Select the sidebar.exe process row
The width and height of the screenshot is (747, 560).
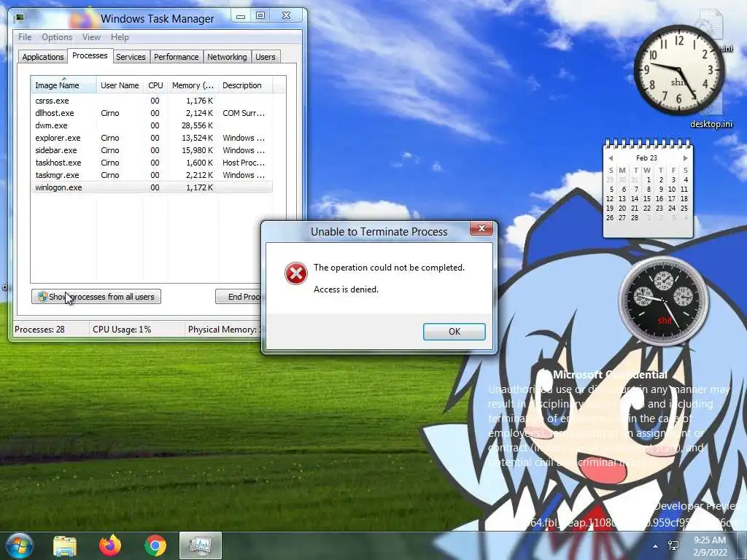tap(152, 150)
